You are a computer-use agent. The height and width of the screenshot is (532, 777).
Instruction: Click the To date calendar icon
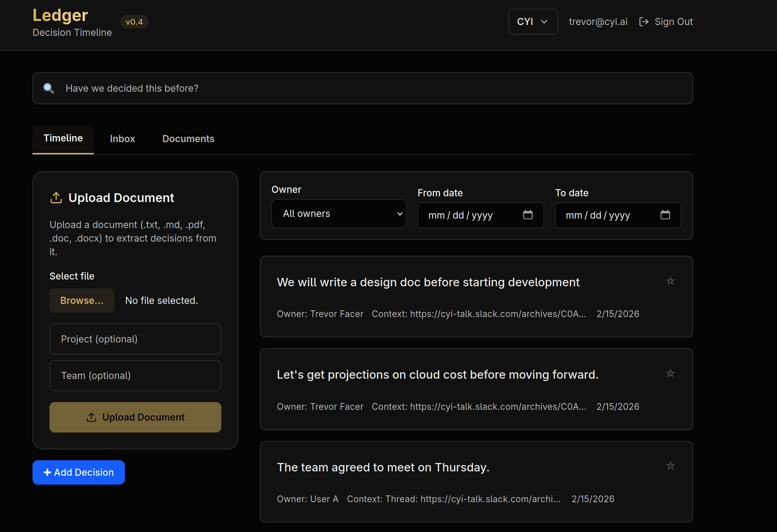(666, 215)
